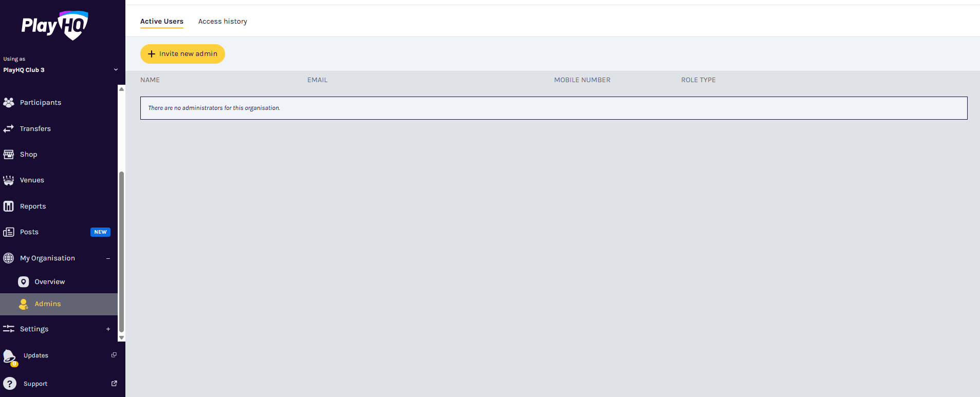This screenshot has width=980, height=397.
Task: Open Shop using the storefront icon
Action: coord(9,155)
